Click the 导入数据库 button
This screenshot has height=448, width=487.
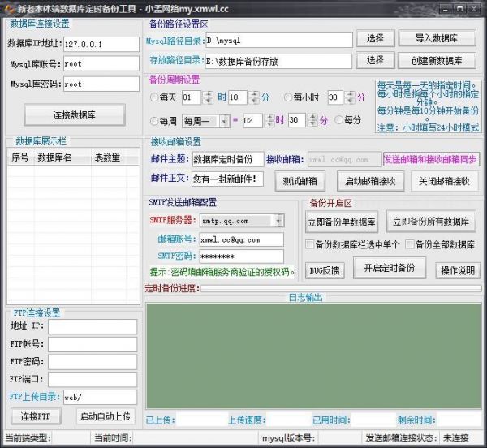(437, 38)
